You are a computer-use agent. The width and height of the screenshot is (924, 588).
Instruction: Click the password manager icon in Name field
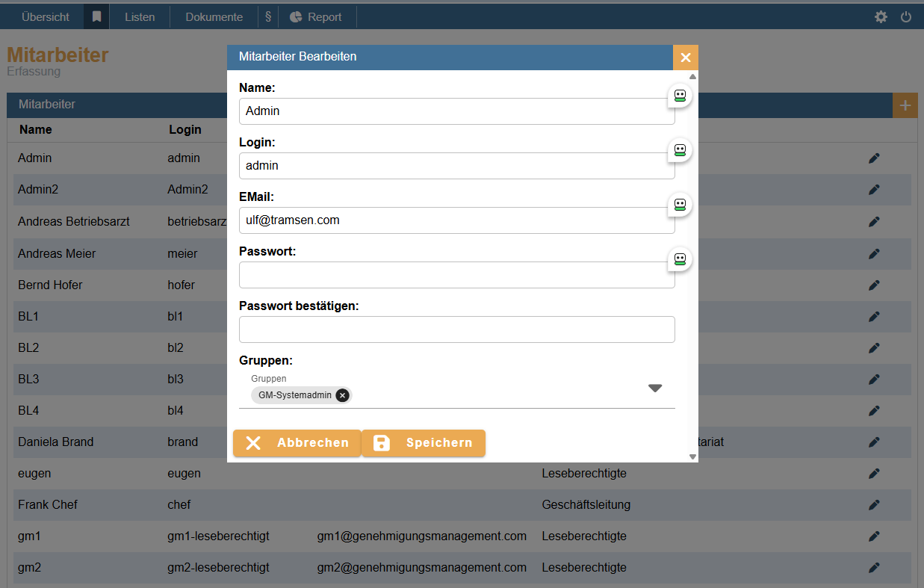[x=680, y=95]
